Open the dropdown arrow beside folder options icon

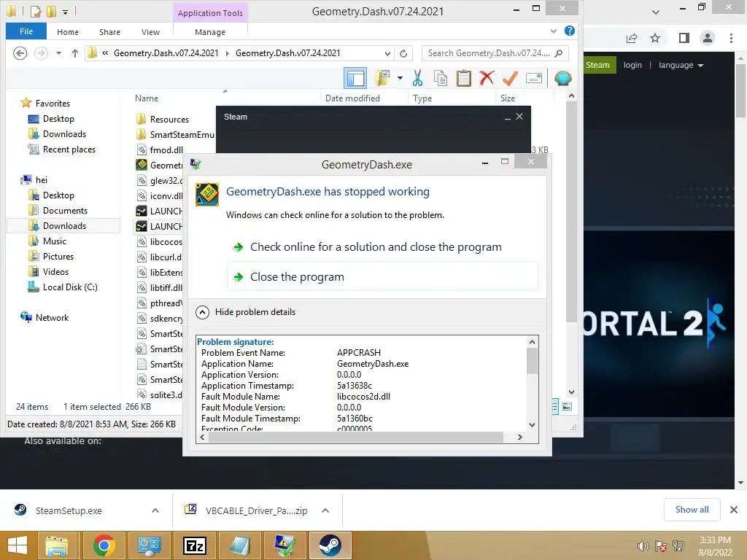[400, 78]
